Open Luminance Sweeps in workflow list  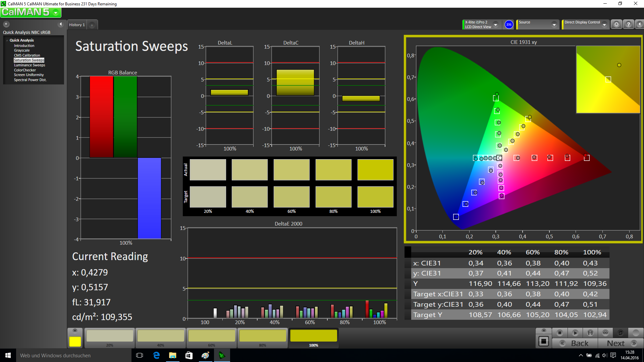pos(30,65)
